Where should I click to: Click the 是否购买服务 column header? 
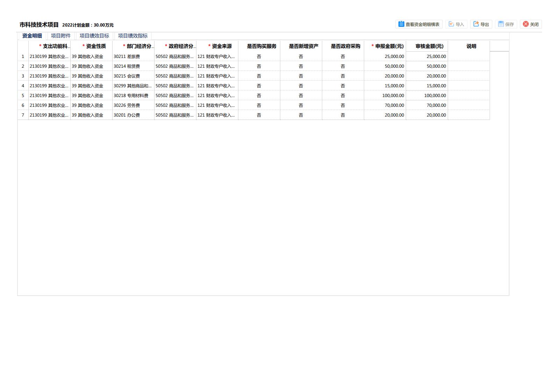click(259, 46)
